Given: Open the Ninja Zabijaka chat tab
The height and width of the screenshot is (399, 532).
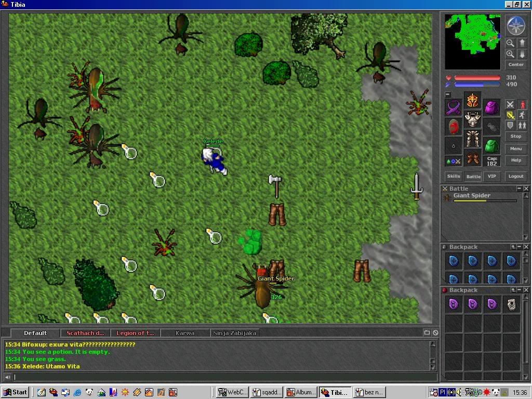Looking at the screenshot, I should click(234, 333).
